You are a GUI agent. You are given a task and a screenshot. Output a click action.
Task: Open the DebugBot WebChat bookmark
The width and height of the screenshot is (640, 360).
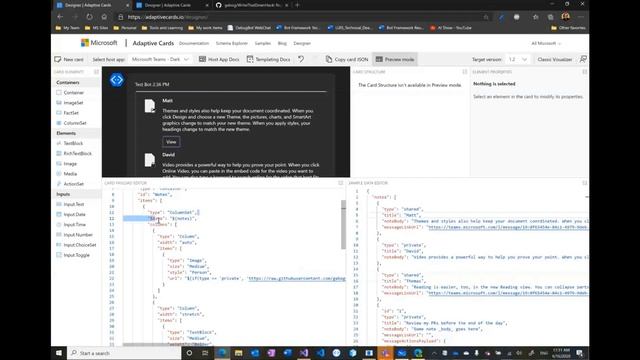249,28
